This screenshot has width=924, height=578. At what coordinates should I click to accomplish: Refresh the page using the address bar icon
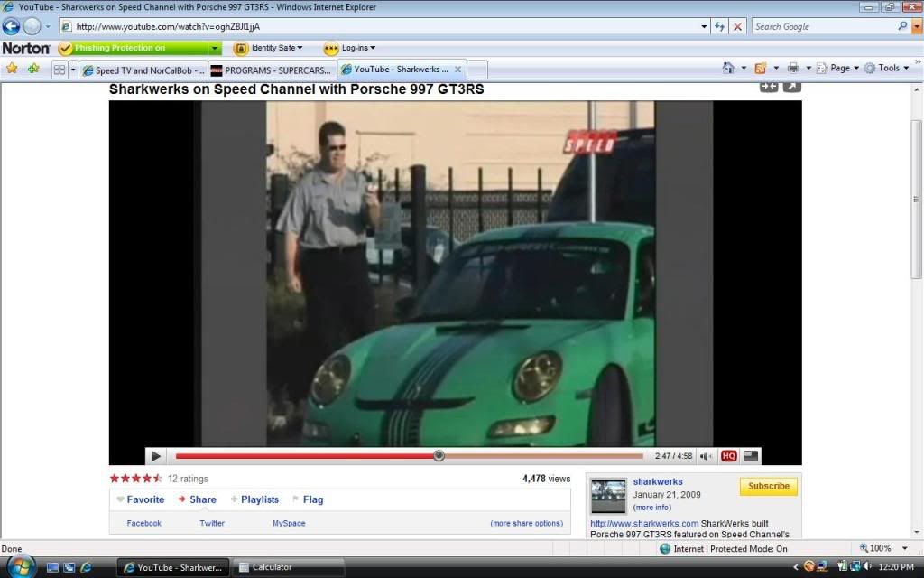pyautogui.click(x=719, y=26)
